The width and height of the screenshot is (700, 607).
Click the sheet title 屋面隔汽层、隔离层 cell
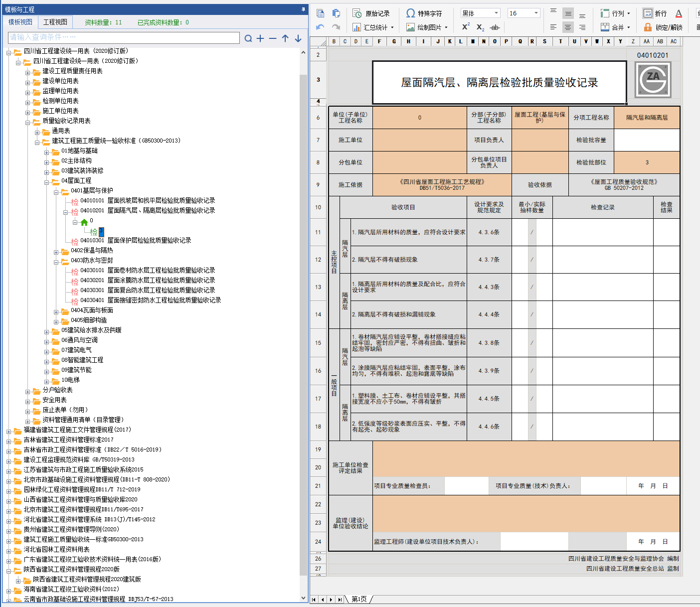pyautogui.click(x=499, y=82)
